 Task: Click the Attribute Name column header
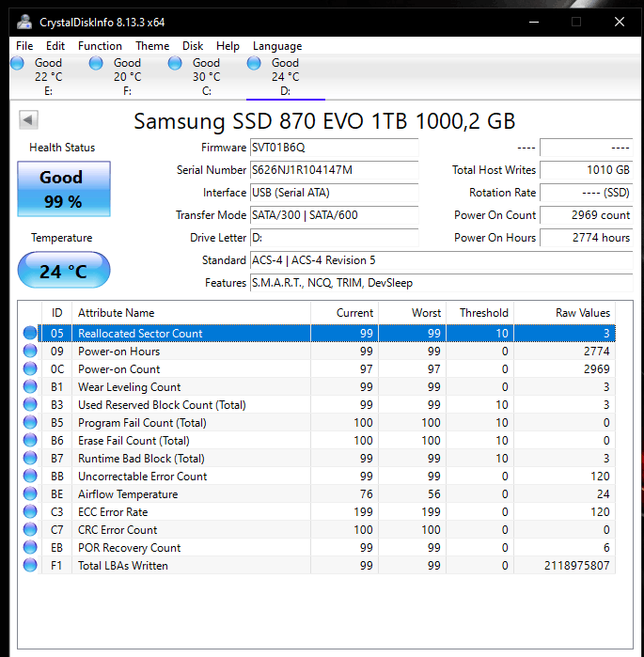191,313
